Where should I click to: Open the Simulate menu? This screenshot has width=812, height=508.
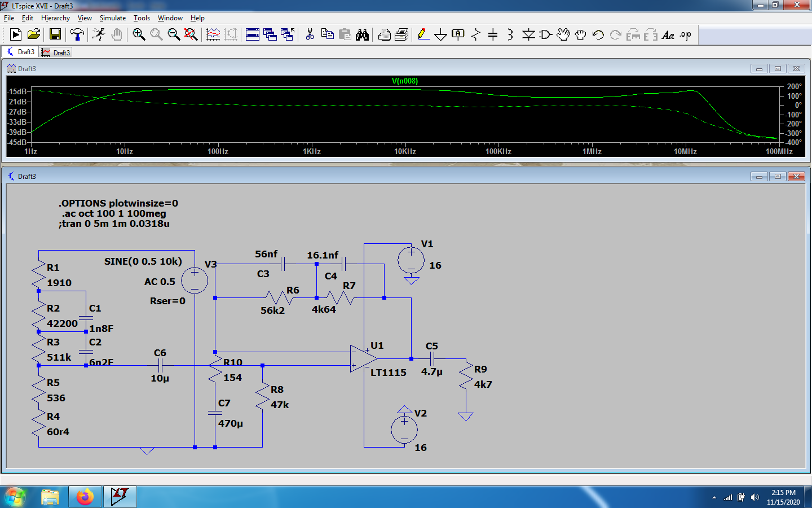[113, 18]
